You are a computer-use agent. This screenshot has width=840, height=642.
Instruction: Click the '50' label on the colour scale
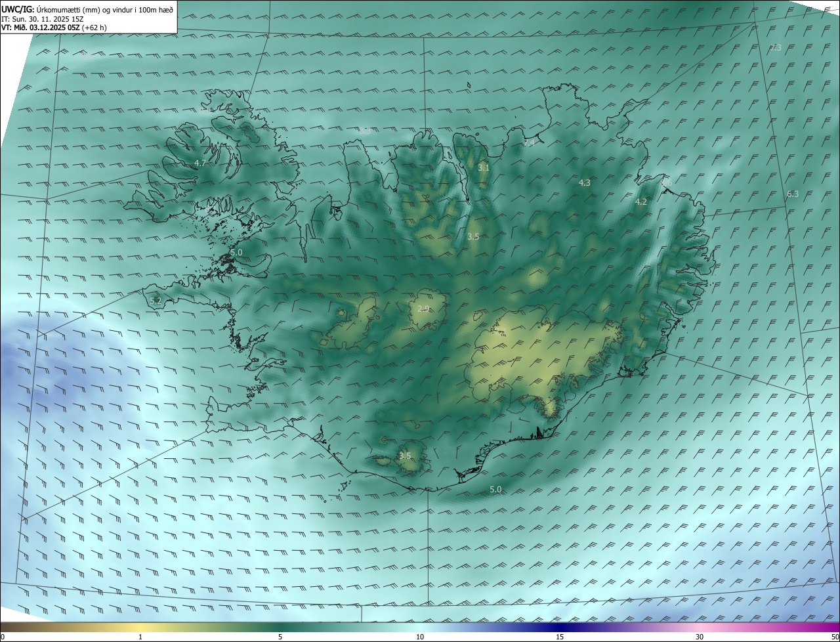835,637
